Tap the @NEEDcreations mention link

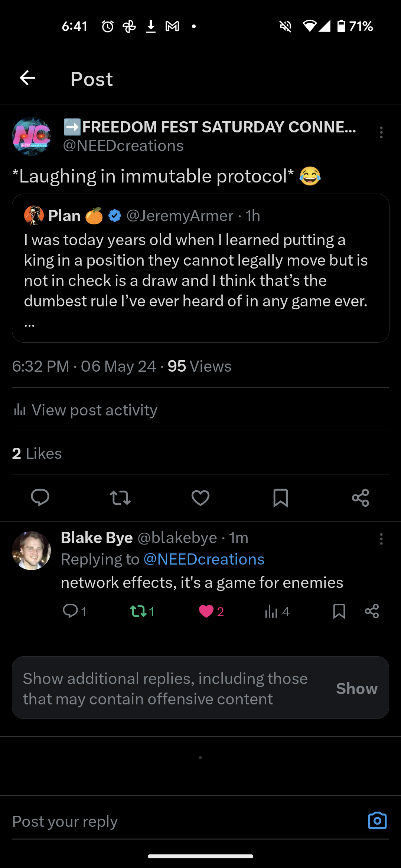[x=204, y=559]
